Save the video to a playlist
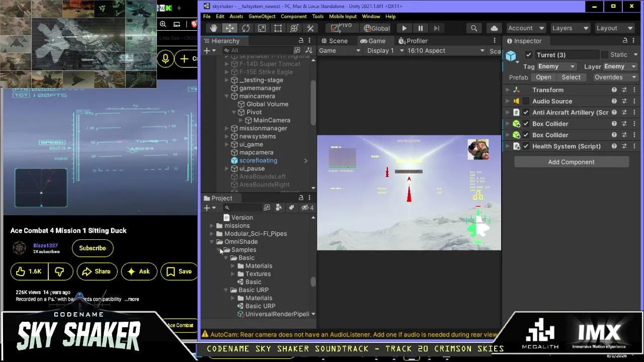This screenshot has width=644, height=362. 179,271
